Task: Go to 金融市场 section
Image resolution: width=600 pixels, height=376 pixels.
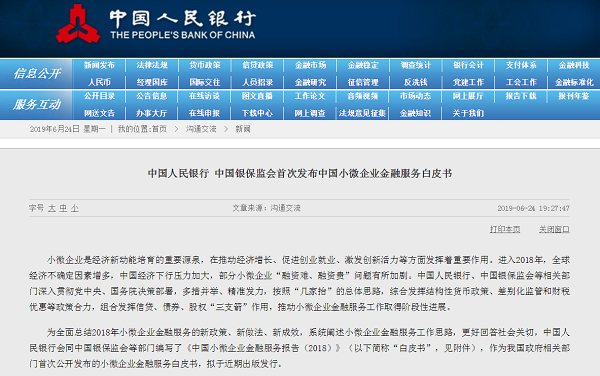Action: (310, 65)
